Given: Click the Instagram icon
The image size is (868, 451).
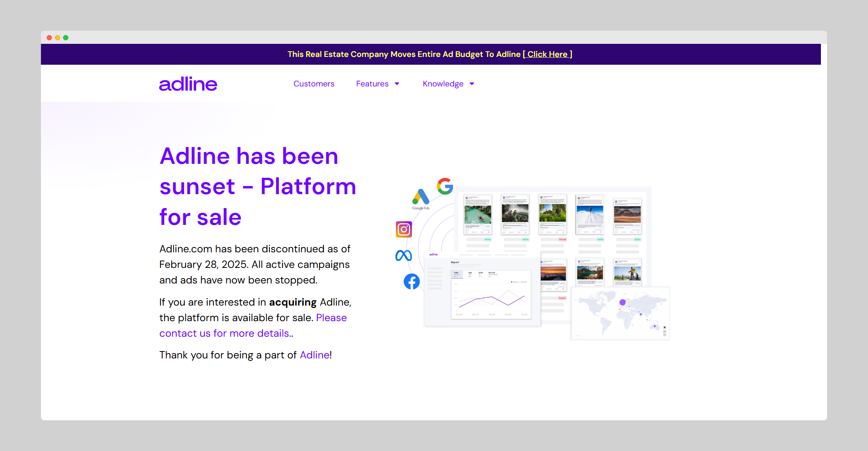Looking at the screenshot, I should click(404, 229).
